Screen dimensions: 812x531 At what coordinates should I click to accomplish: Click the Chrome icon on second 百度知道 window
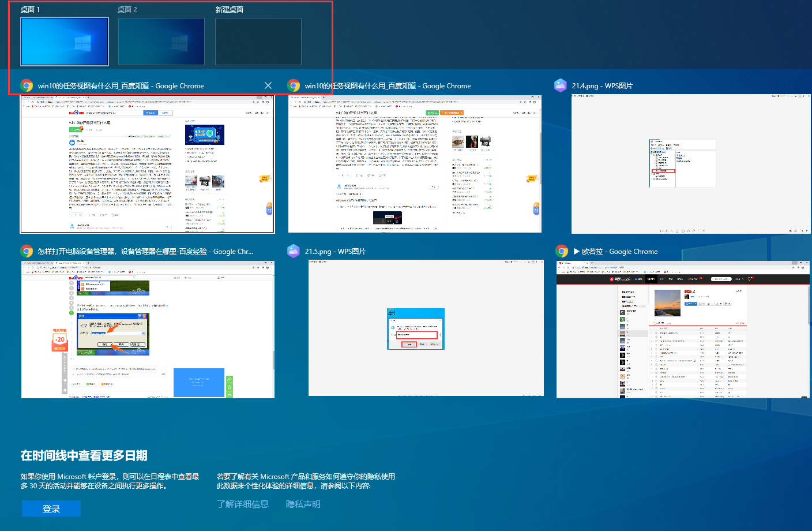pos(294,85)
